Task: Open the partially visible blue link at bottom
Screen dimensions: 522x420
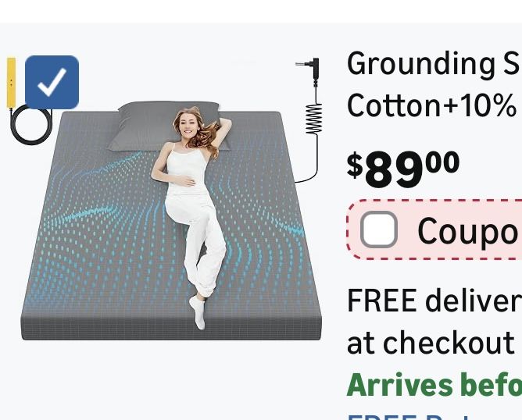Action: click(399, 417)
